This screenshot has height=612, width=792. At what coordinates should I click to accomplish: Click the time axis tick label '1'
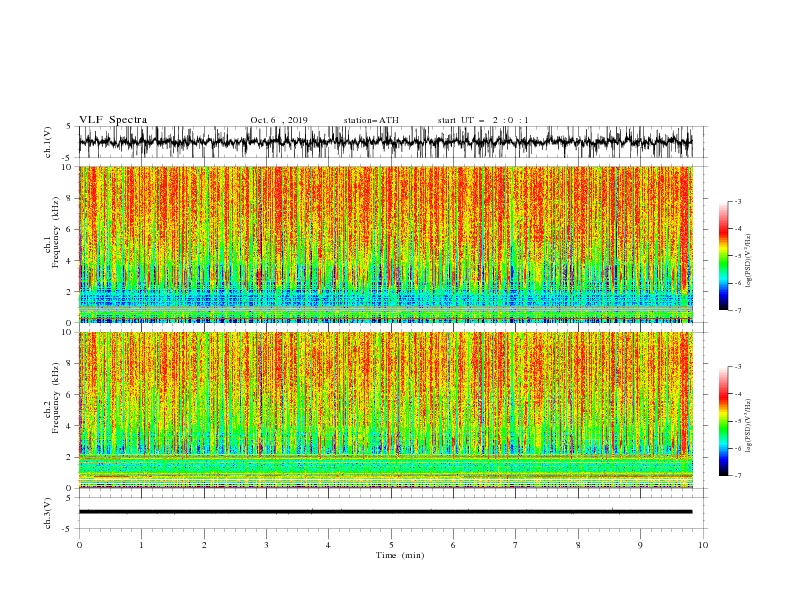[141, 545]
